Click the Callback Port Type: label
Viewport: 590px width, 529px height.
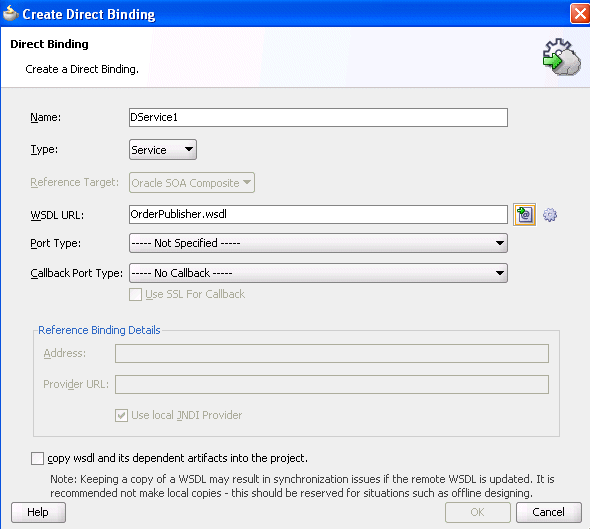coord(77,273)
